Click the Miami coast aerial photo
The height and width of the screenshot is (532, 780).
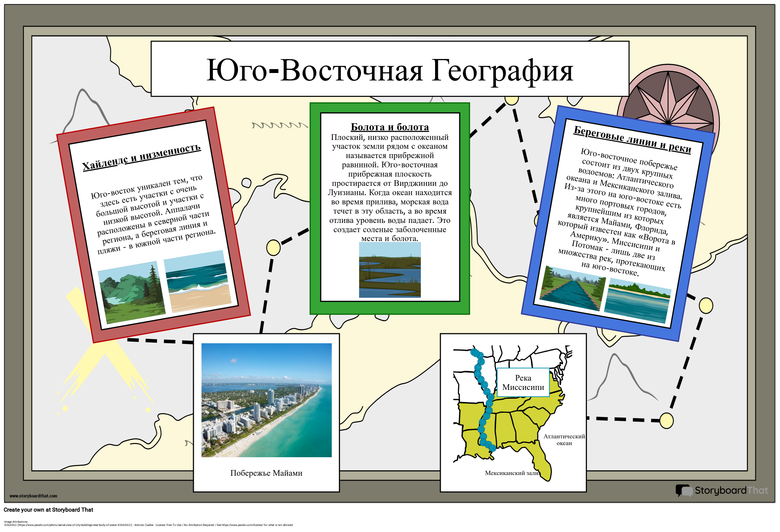coord(267,400)
